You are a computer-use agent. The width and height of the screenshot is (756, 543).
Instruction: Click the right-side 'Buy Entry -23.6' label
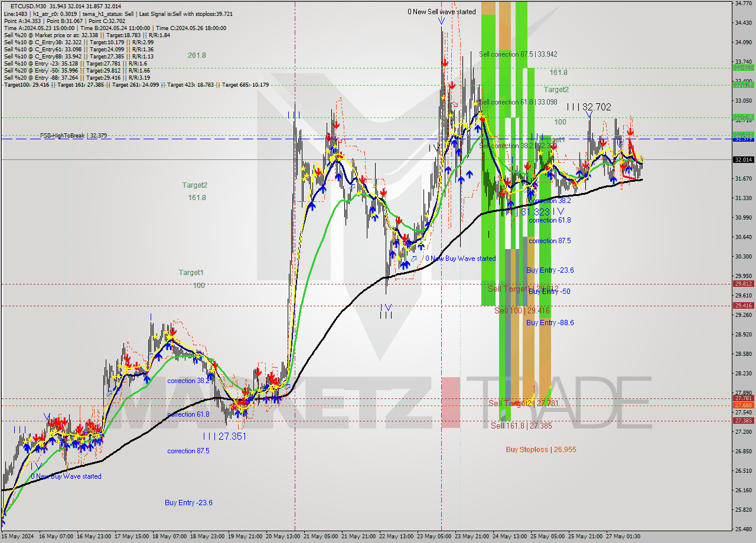pyautogui.click(x=550, y=270)
